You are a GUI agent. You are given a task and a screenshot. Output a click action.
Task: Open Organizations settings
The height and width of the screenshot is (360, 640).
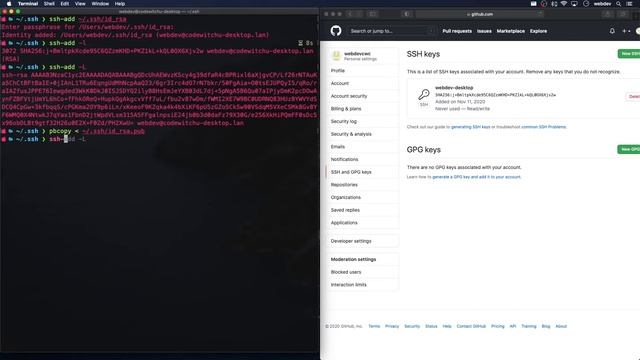(x=362, y=197)
